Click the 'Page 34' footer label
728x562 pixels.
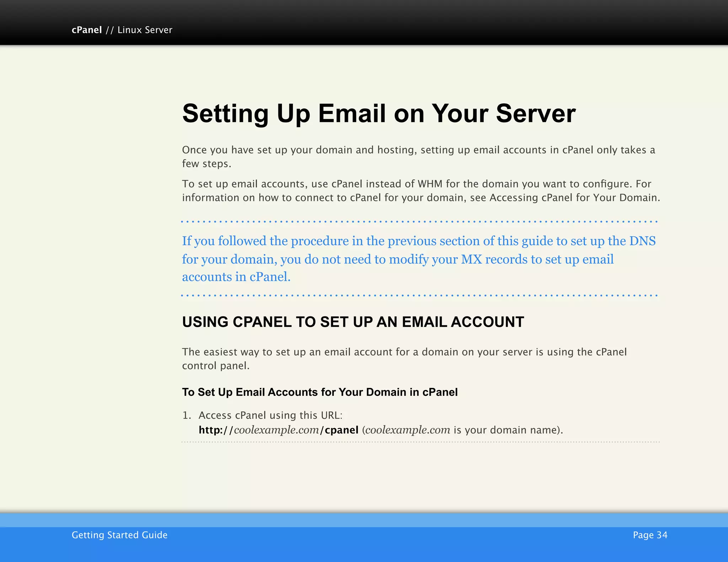(650, 535)
